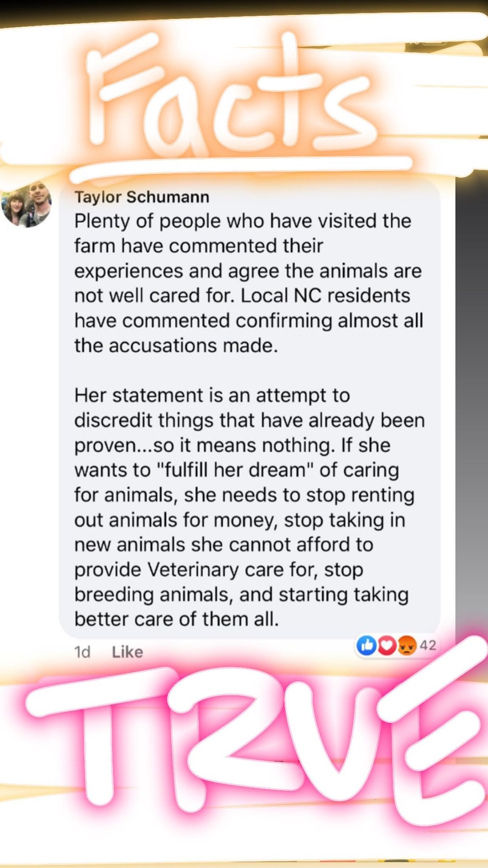Click the white underline beneath "Facts"

242,167
